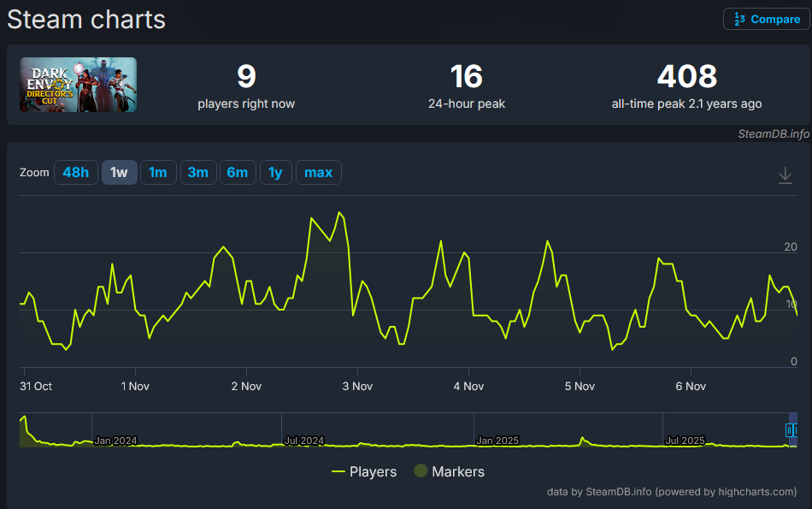Click the '408 all-time peak' stat

point(686,86)
